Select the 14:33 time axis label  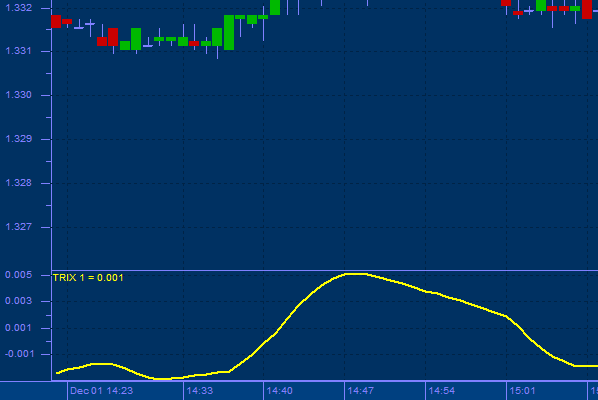tap(200, 391)
